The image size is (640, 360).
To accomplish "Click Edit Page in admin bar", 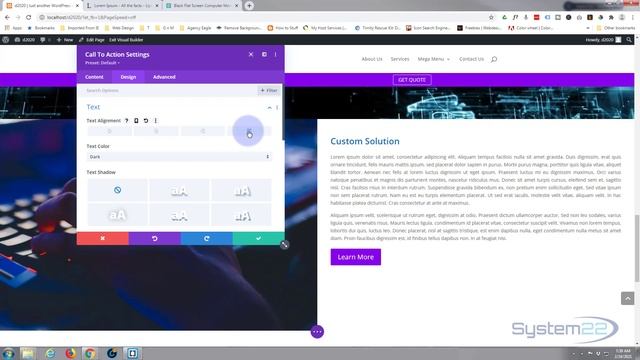I will point(92,40).
